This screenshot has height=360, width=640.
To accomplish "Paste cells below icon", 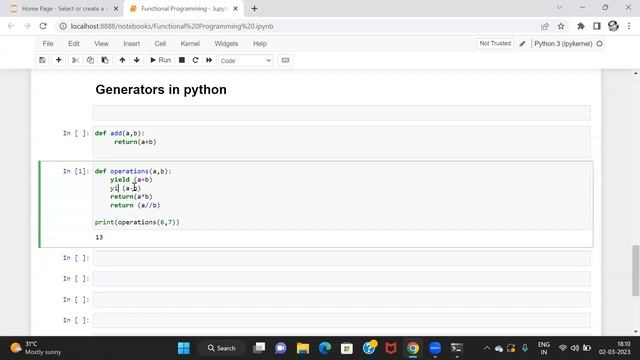I will tap(105, 60).
